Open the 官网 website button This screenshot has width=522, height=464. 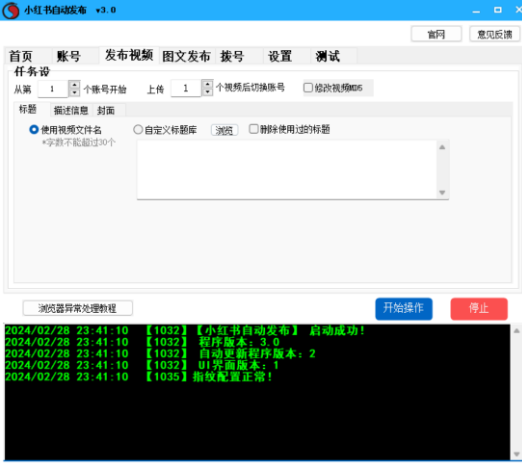click(436, 34)
